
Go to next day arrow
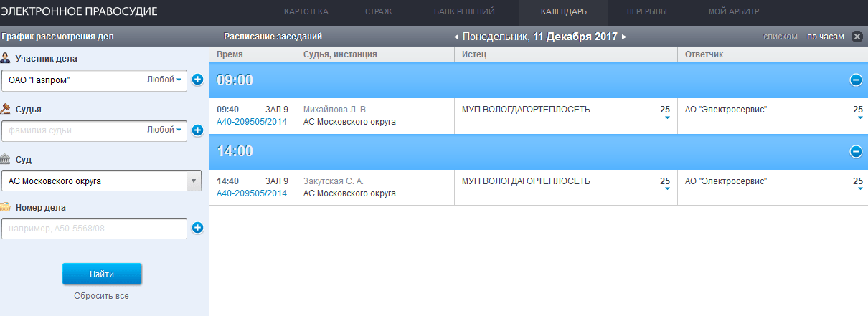(x=624, y=37)
